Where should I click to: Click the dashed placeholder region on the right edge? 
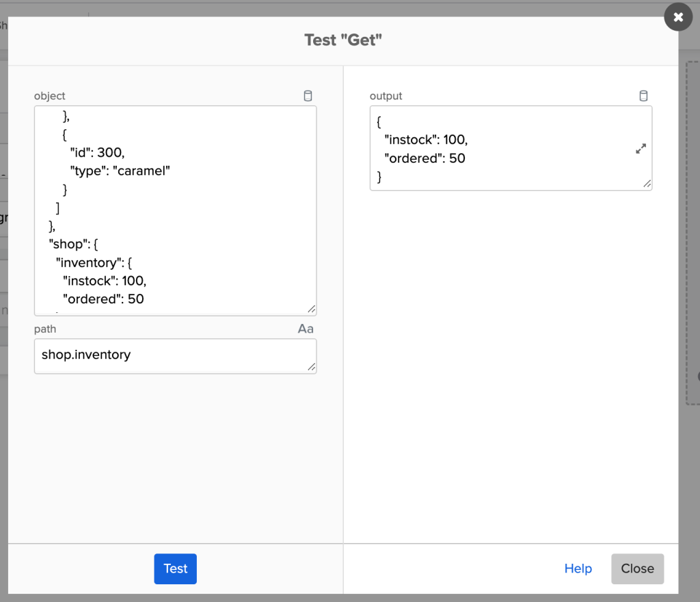click(x=692, y=232)
